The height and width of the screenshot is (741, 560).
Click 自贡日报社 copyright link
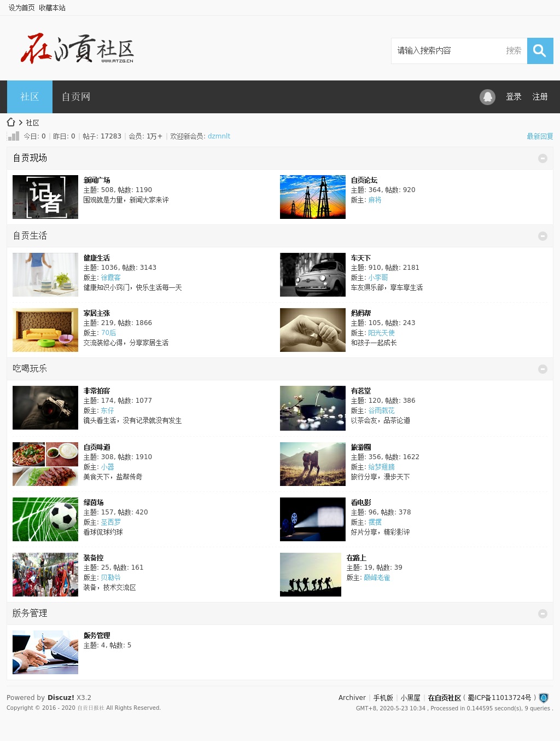click(x=91, y=708)
